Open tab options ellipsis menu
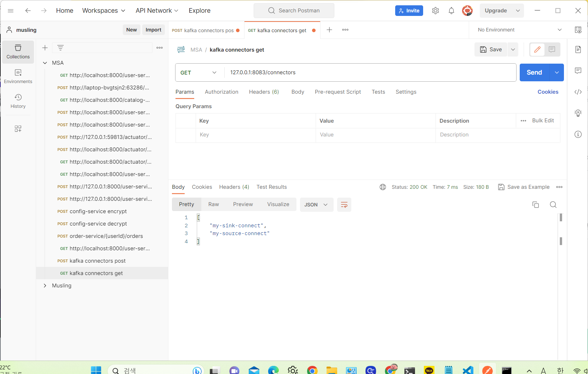 point(345,30)
